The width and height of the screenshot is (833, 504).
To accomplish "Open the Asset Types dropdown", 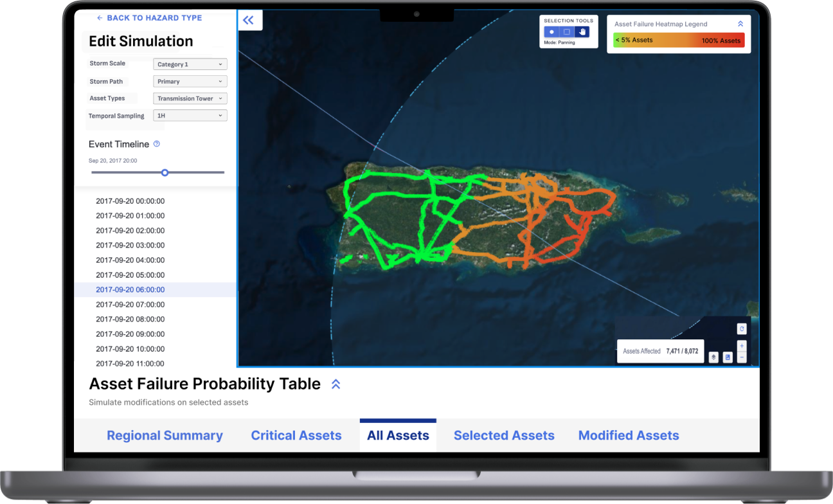I will (190, 98).
